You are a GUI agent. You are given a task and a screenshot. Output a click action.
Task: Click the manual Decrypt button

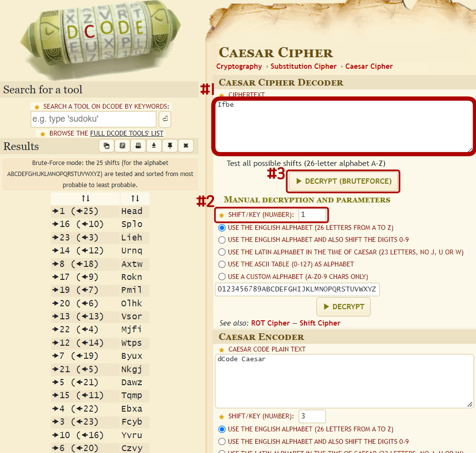pos(343,307)
